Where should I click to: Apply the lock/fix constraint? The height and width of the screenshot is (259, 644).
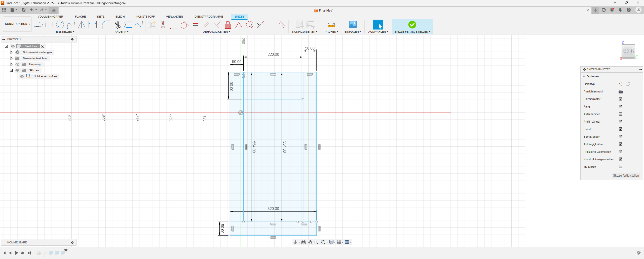pos(228,25)
